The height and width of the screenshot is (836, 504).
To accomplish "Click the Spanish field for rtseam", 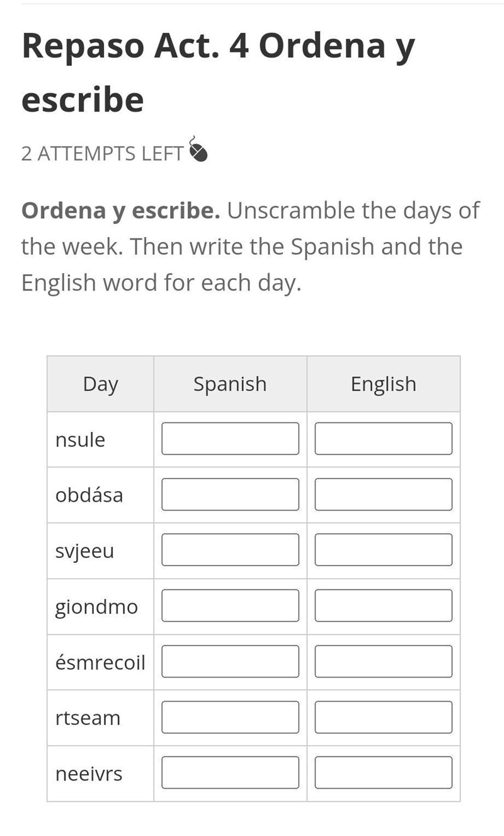I will click(231, 717).
